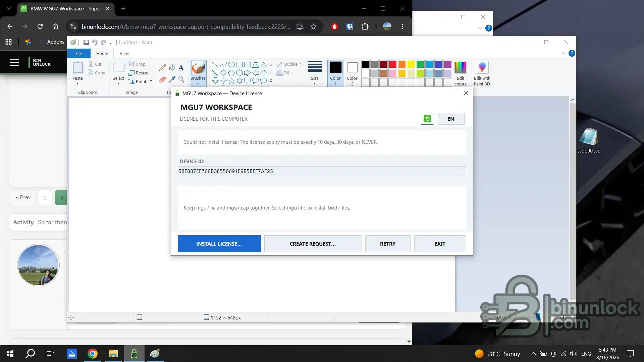Image resolution: width=644 pixels, height=362 pixels.
Task: Open Edit colors in Paint
Action: 461,73
